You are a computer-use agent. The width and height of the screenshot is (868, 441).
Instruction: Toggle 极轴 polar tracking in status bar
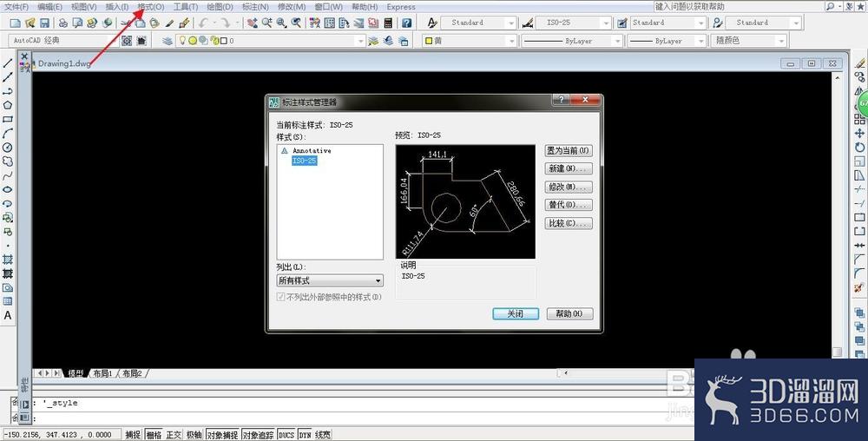194,435
